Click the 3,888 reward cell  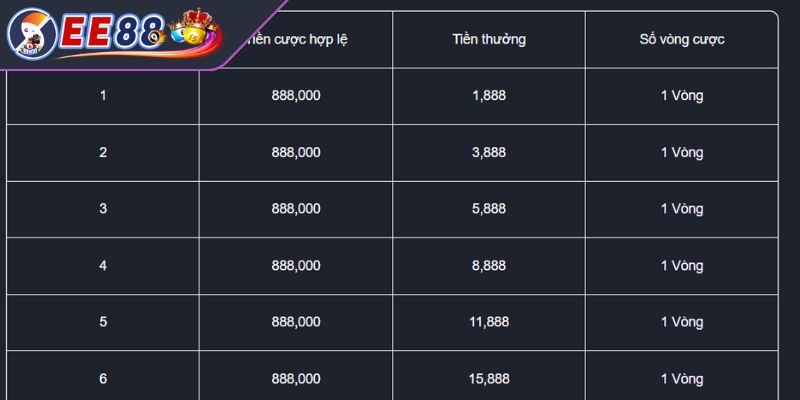pos(489,153)
